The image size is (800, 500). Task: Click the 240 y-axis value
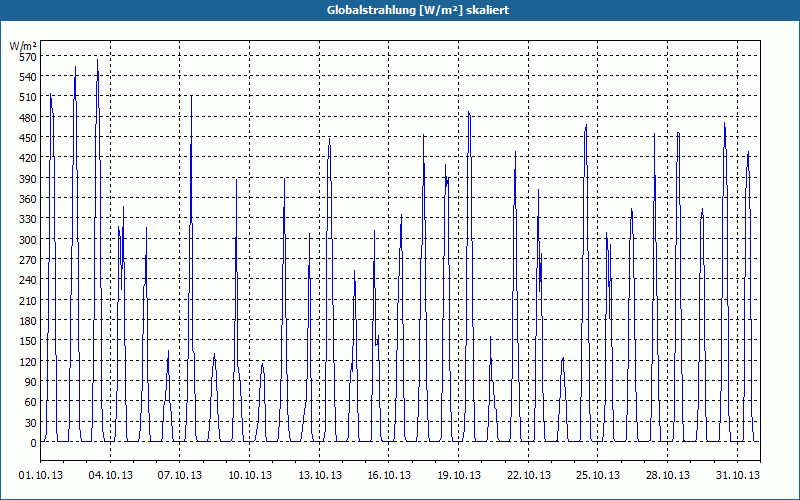28,280
